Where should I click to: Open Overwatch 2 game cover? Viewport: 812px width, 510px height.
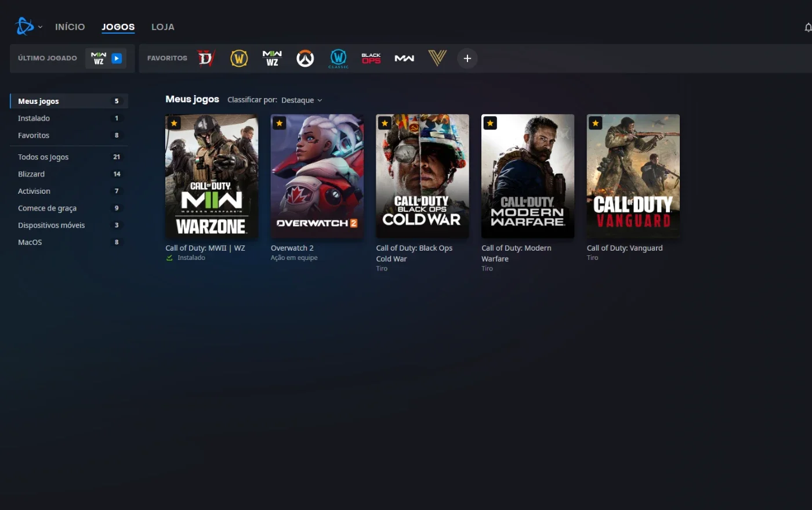[x=317, y=176]
